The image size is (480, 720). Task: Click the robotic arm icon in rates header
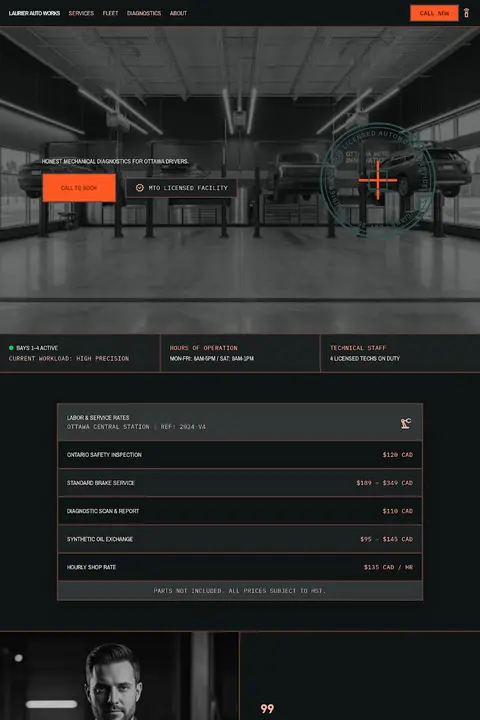coord(406,423)
